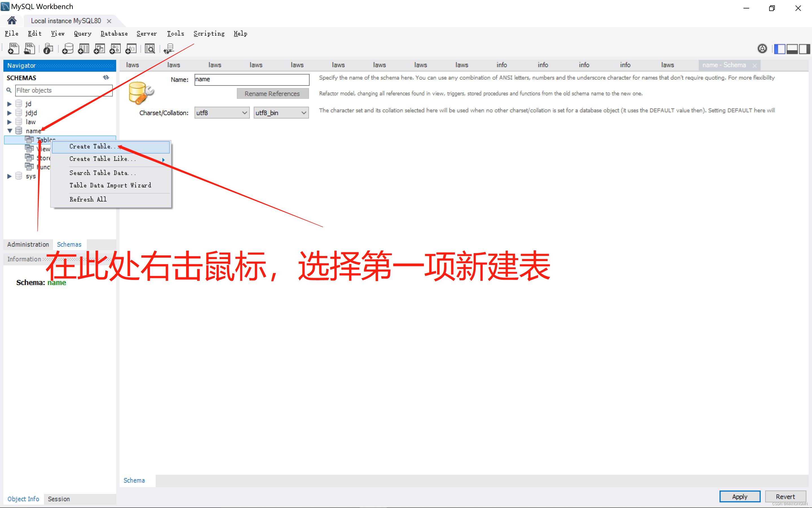
Task: Open Workbench preferences gear icon
Action: [x=762, y=49]
